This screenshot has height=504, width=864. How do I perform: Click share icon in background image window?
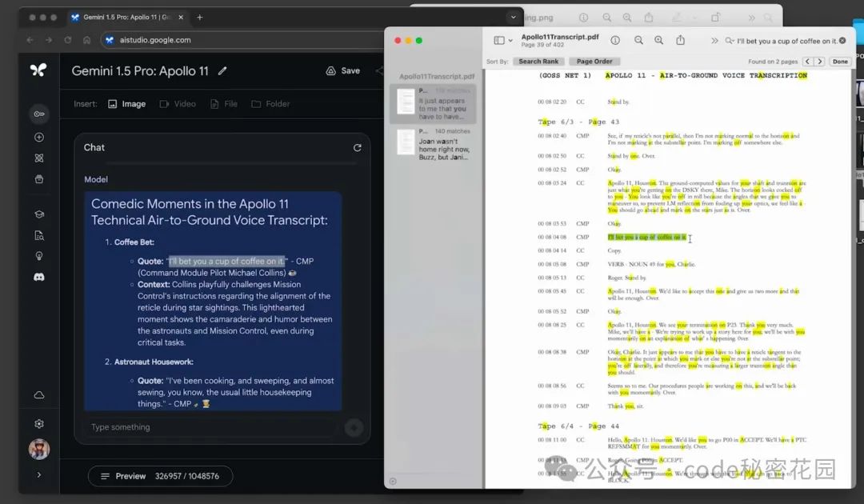(649, 18)
